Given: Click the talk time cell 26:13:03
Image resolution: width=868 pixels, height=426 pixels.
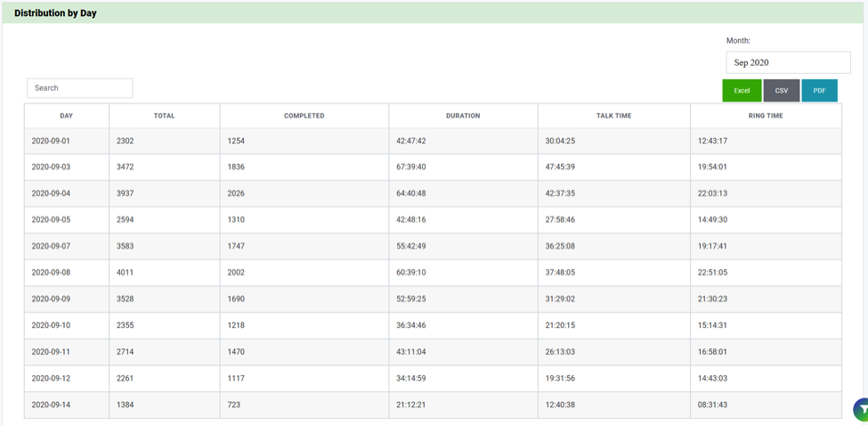Looking at the screenshot, I should (x=560, y=352).
